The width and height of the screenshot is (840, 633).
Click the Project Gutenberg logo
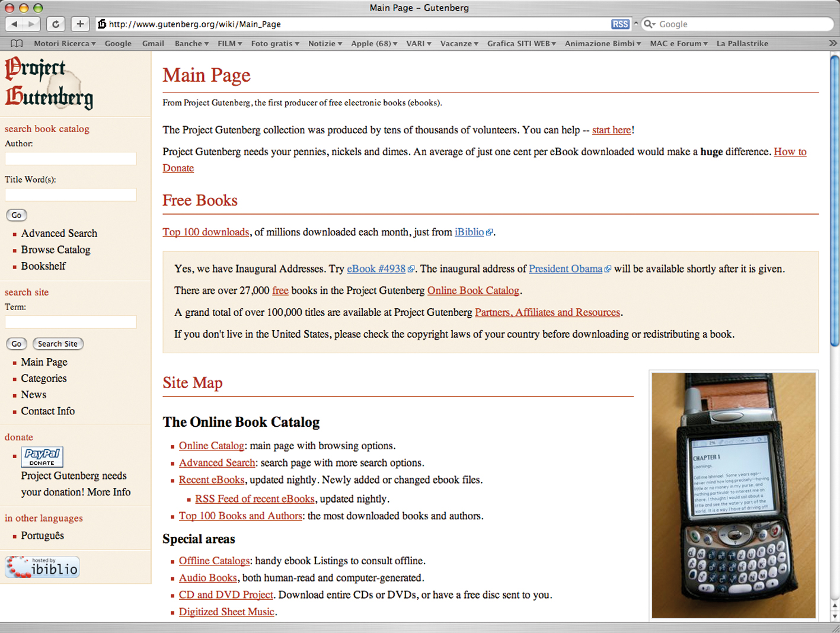click(49, 83)
